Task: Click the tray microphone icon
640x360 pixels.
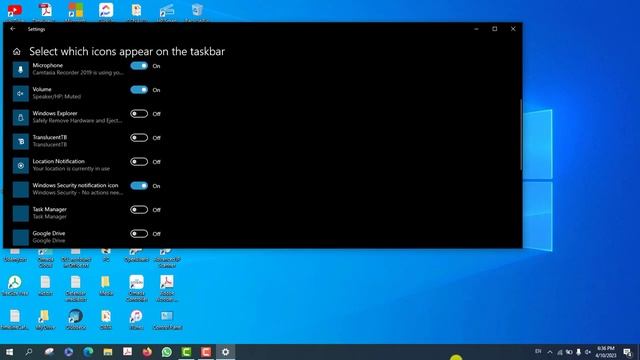Action: point(578,352)
